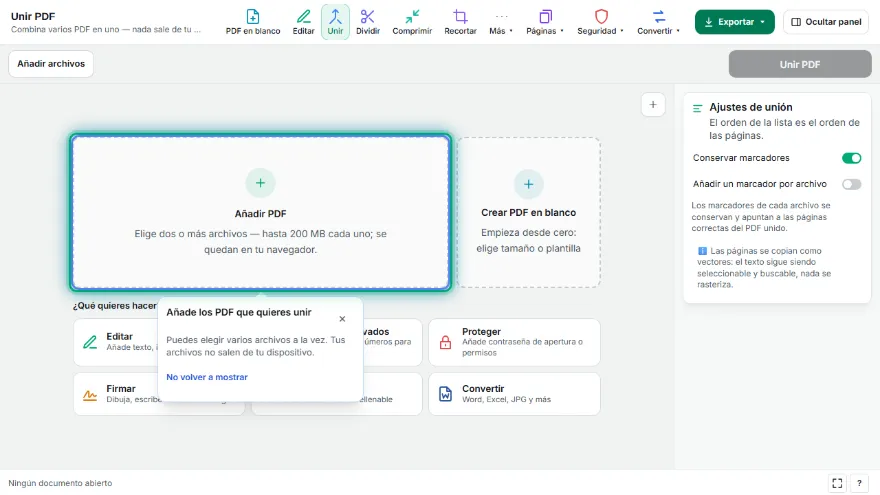The width and height of the screenshot is (880, 495).
Task: Open help question mark icon
Action: pyautogui.click(x=859, y=483)
